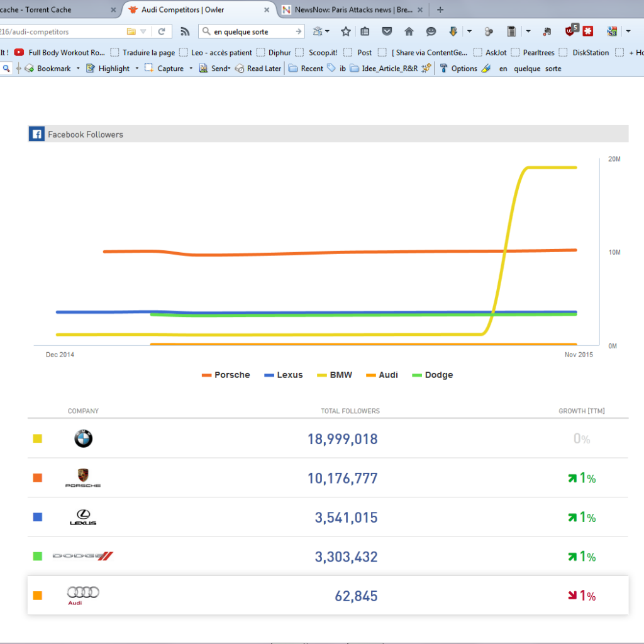Expand the address bar history dropdown arrow
The width and height of the screenshot is (644, 644).
[143, 31]
